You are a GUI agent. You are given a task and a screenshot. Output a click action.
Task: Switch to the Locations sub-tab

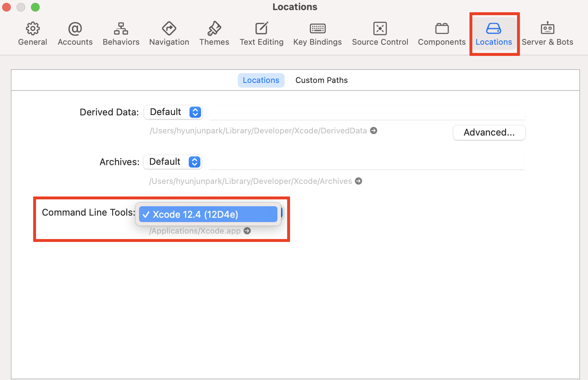pos(261,80)
